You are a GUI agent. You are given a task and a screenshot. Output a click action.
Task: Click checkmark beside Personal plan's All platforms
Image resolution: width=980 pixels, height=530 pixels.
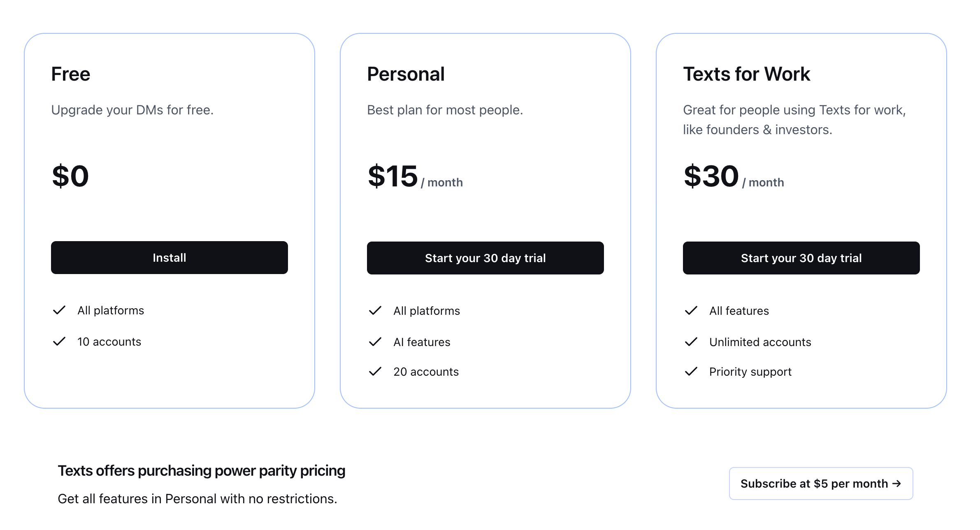[x=375, y=311]
